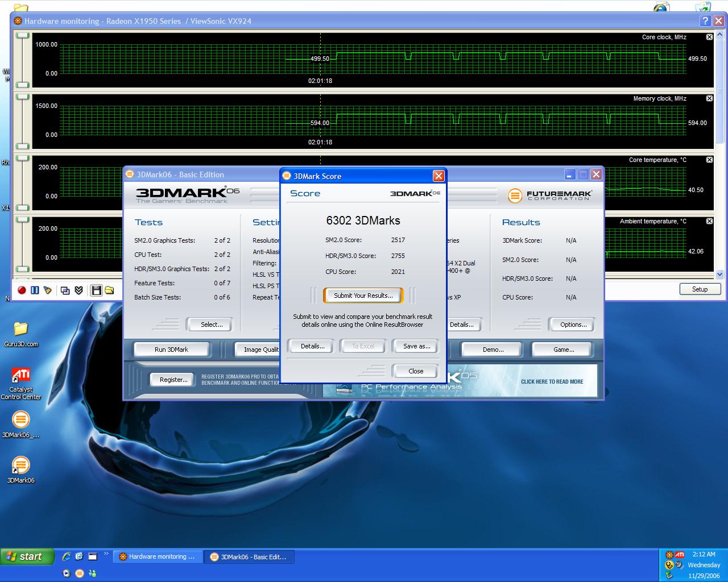Click the 3DMark orange quick launch icon

tap(80, 573)
